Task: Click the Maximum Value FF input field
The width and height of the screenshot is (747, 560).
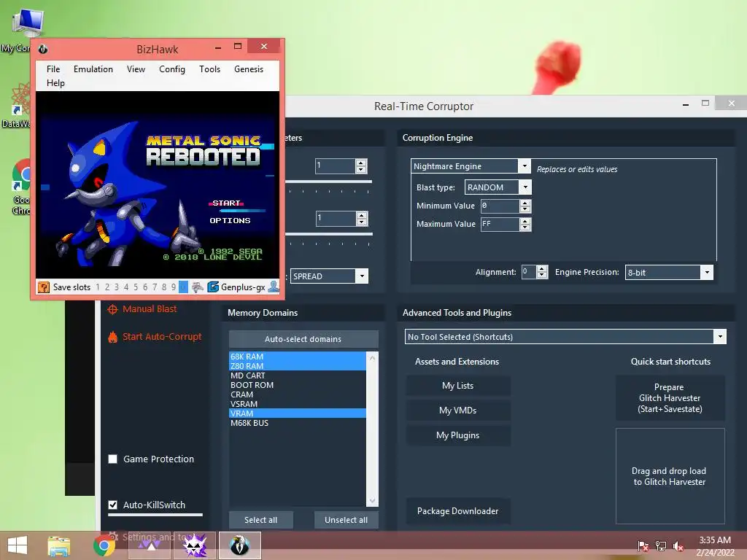Action: 500,225
